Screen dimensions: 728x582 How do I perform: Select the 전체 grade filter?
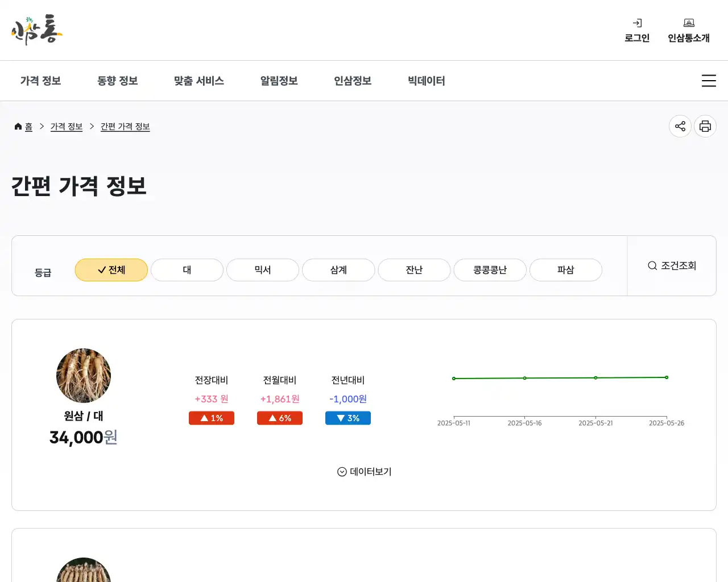(111, 270)
